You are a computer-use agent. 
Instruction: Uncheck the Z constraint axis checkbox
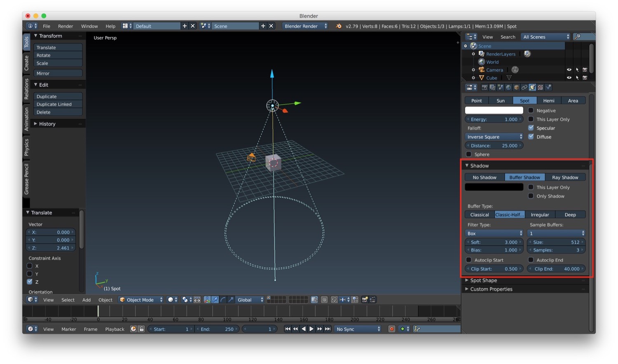(x=30, y=282)
